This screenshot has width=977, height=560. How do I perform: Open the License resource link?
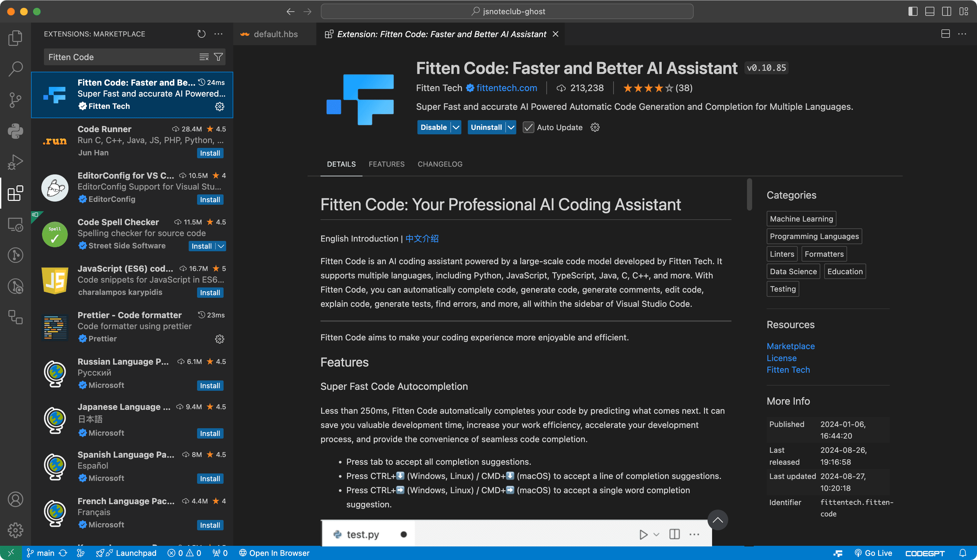[781, 358]
